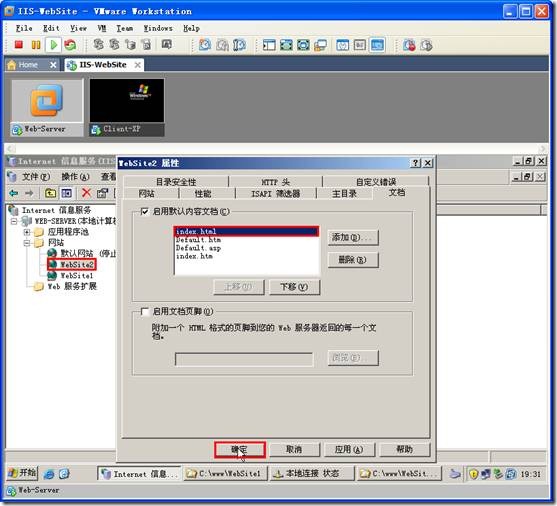
Task: Click the red X delete icon in IIS toolbar
Action: tap(86, 193)
